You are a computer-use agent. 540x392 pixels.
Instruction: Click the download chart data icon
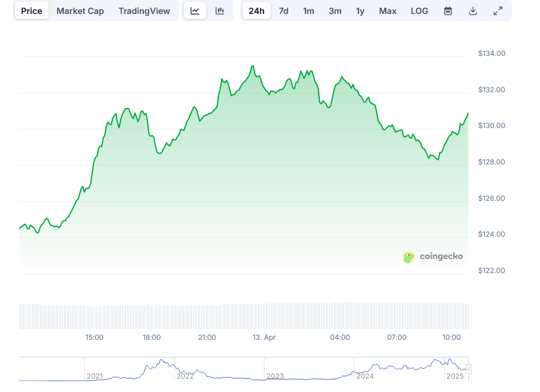(473, 11)
